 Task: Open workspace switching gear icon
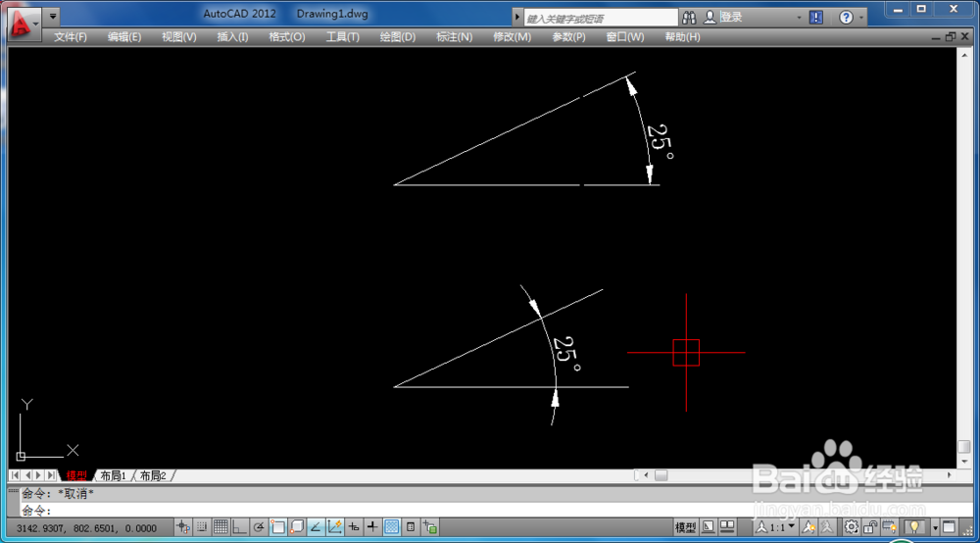click(x=852, y=527)
